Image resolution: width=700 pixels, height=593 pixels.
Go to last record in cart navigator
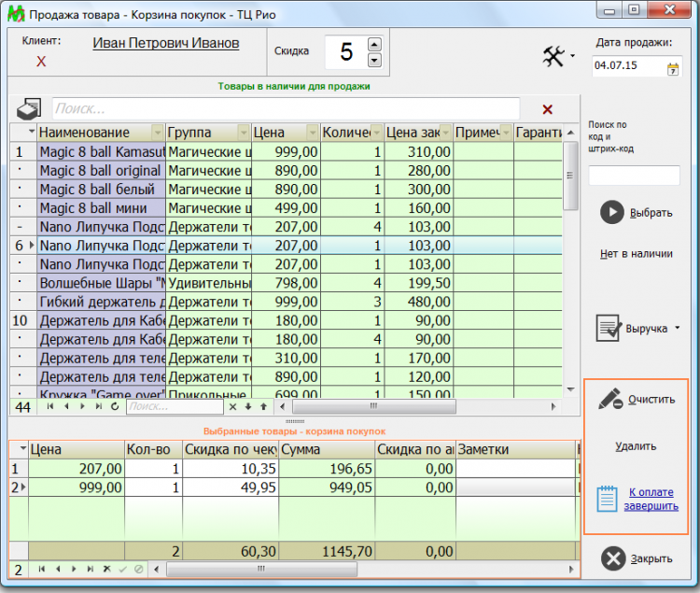(90, 569)
